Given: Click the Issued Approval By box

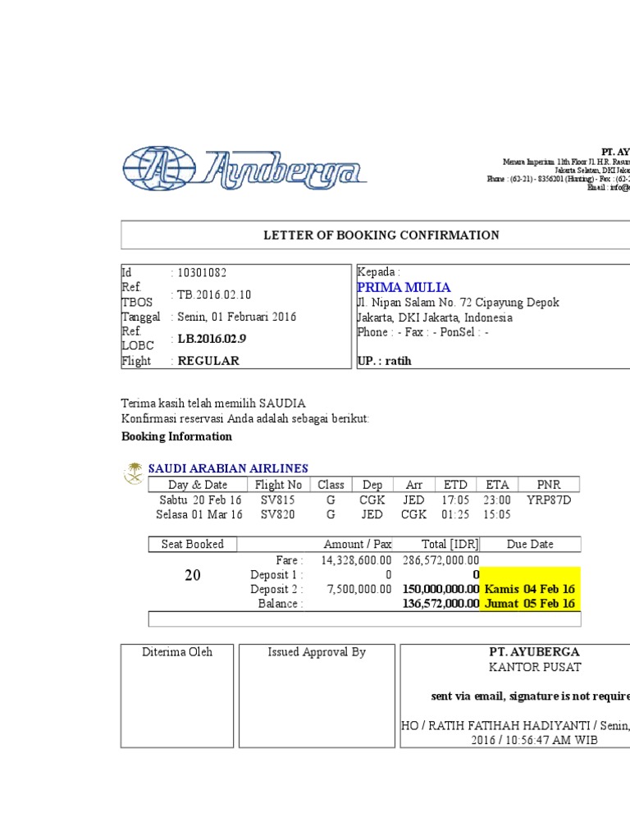Looking at the screenshot, I should 317,696.
